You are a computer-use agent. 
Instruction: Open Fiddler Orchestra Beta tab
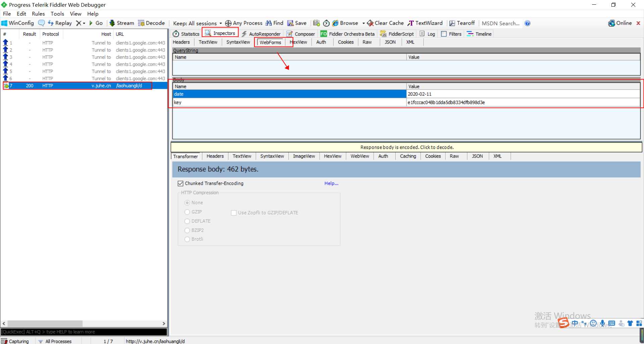point(347,34)
